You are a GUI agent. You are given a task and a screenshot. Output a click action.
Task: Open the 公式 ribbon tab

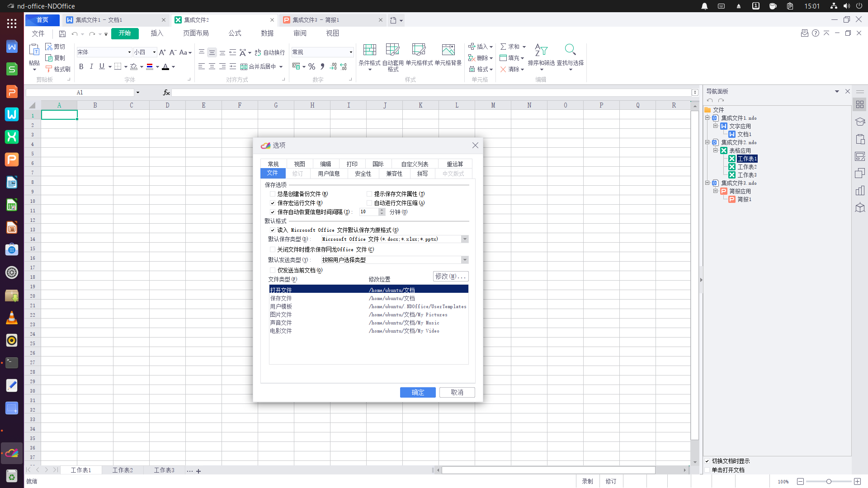(235, 33)
